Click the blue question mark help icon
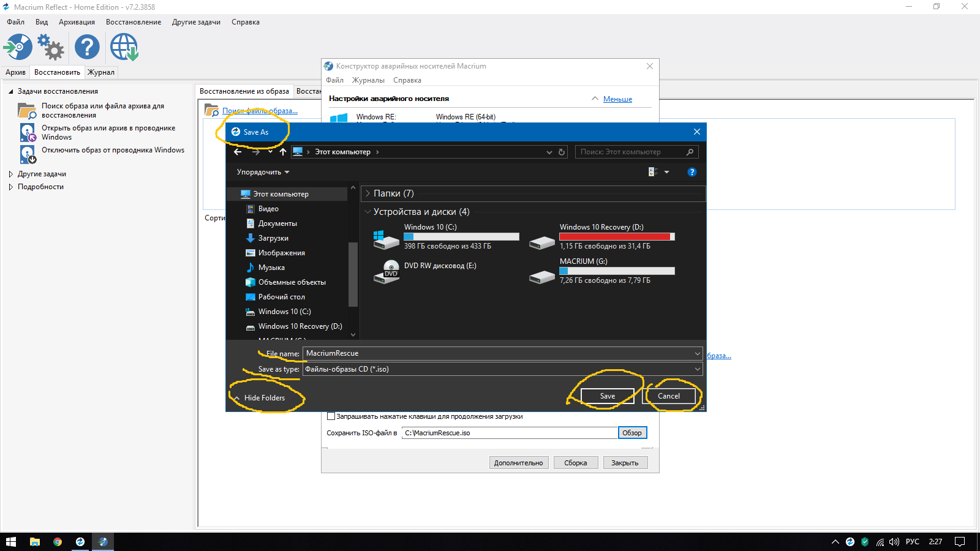 (87, 47)
